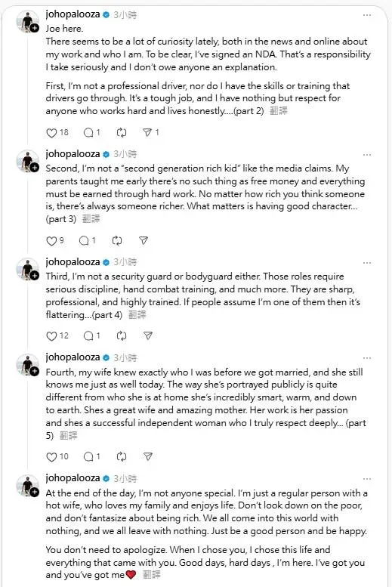Open three-dot menu on second post
This screenshot has height=587, width=392.
point(367,155)
